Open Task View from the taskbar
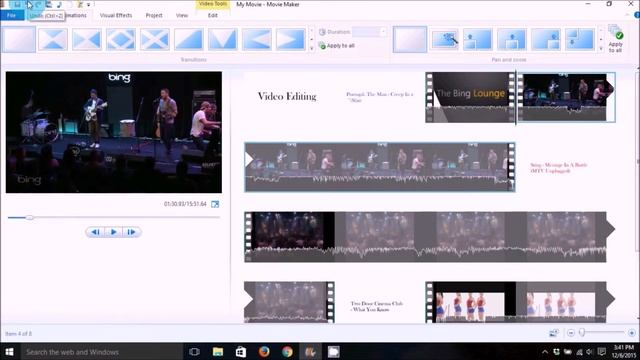 [194, 352]
